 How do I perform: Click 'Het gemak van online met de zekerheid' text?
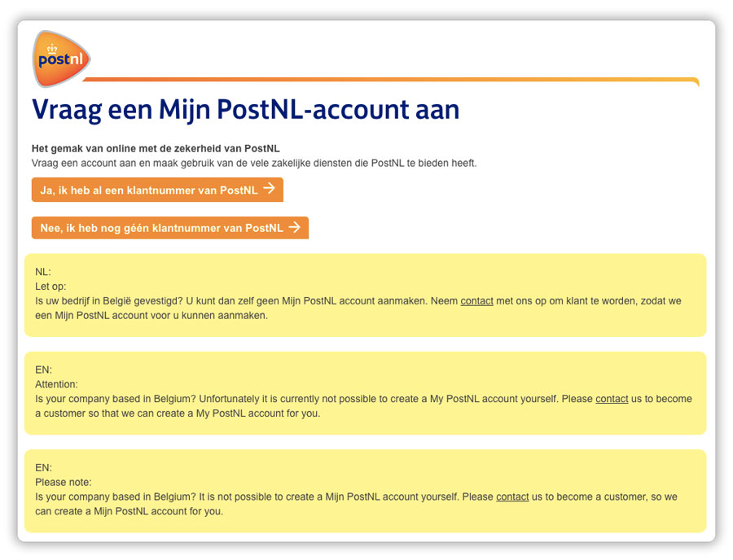pos(156,148)
